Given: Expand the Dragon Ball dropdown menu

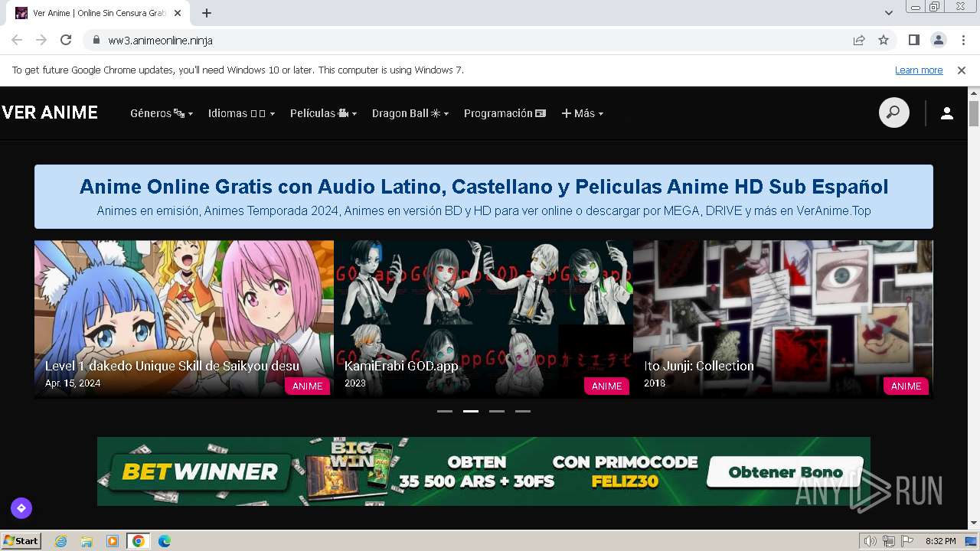Looking at the screenshot, I should point(410,113).
